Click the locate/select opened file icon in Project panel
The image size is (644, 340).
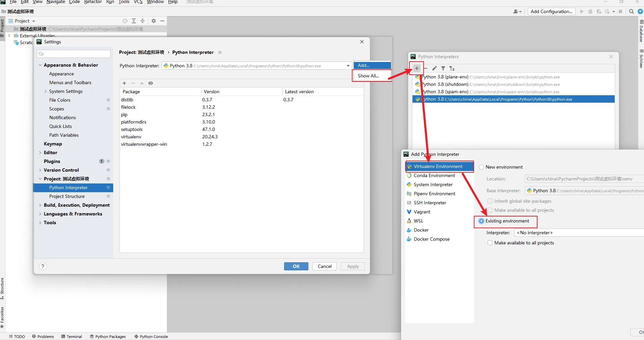pos(125,21)
